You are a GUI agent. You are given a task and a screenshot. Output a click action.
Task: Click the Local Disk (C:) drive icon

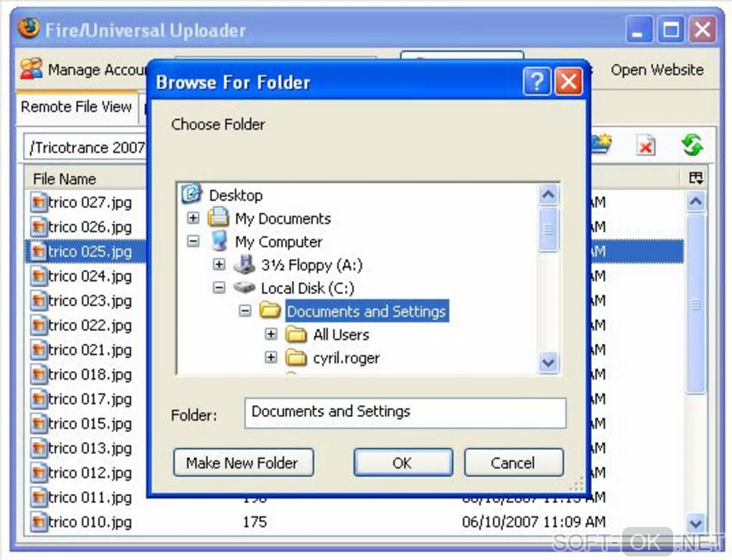tap(244, 287)
